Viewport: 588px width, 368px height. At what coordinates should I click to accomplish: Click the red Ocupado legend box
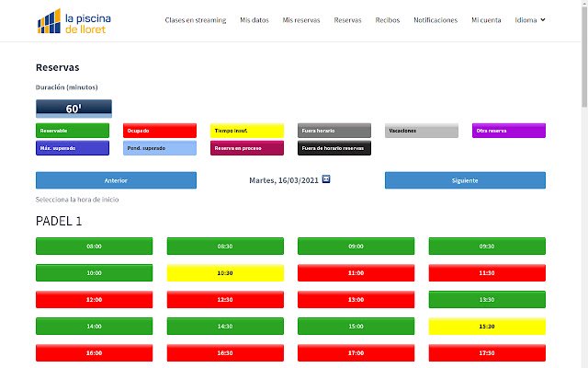pyautogui.click(x=160, y=131)
